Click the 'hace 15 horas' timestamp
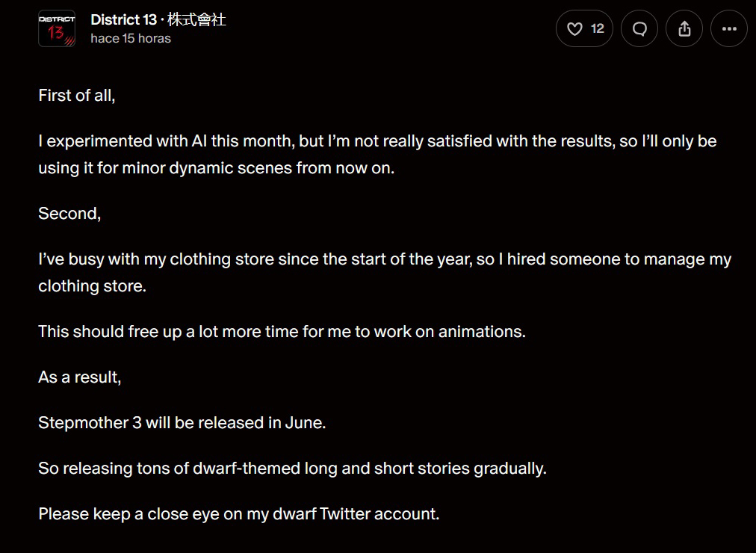756x553 pixels. [x=131, y=39]
